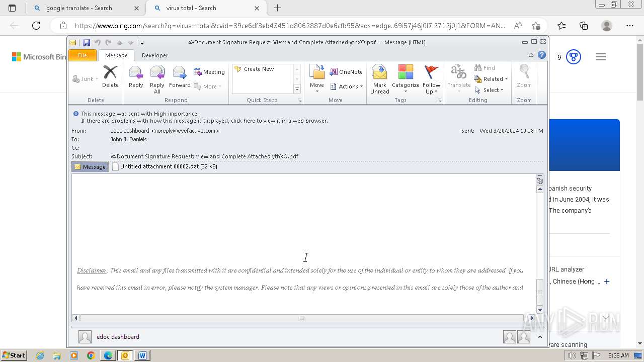This screenshot has width=644, height=362.
Task: Open Bing Rewards medal icon
Action: (x=574, y=57)
